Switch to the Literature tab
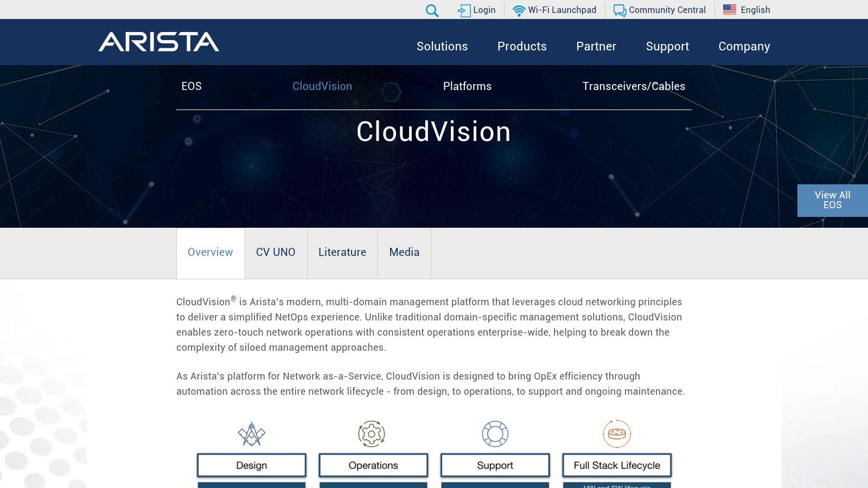 pos(342,253)
